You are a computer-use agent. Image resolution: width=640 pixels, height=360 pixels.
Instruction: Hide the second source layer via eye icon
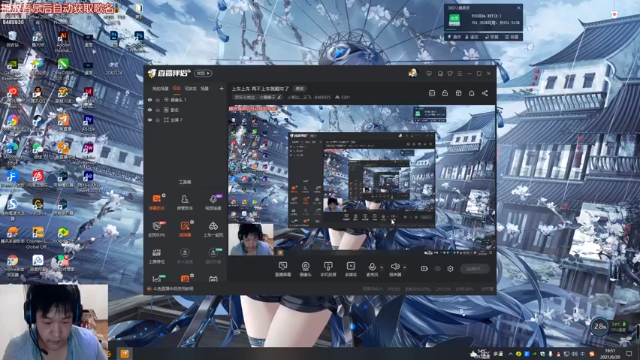pos(150,110)
